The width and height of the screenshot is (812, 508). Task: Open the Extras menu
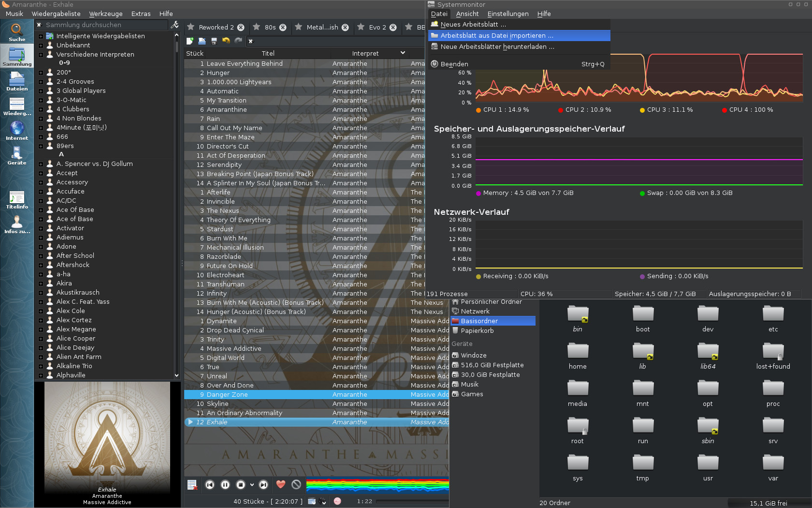tap(141, 14)
